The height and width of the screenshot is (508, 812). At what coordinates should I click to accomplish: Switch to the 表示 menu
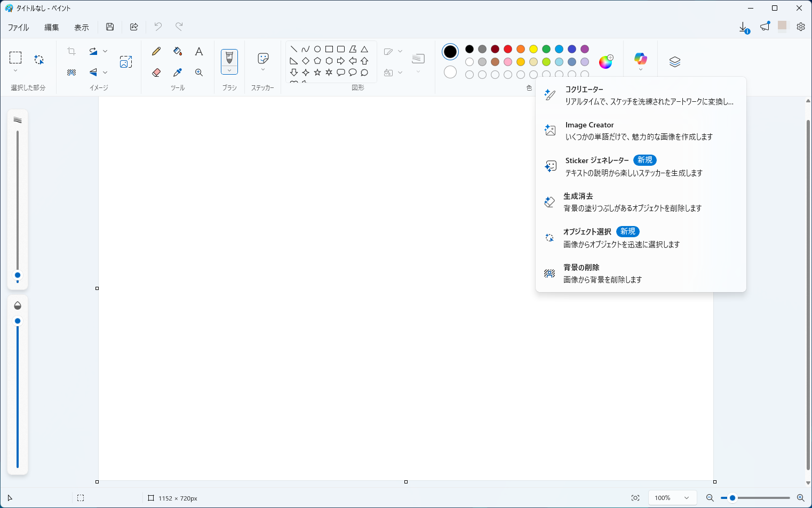[81, 27]
